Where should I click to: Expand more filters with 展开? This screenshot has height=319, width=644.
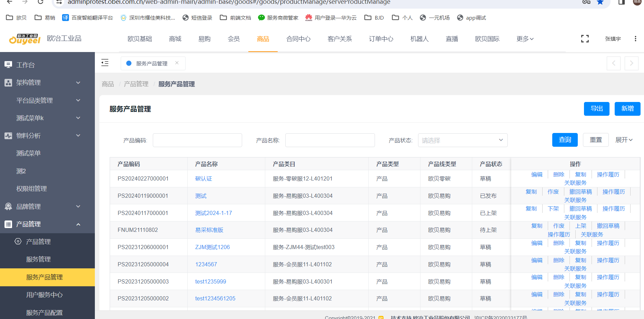coord(624,140)
